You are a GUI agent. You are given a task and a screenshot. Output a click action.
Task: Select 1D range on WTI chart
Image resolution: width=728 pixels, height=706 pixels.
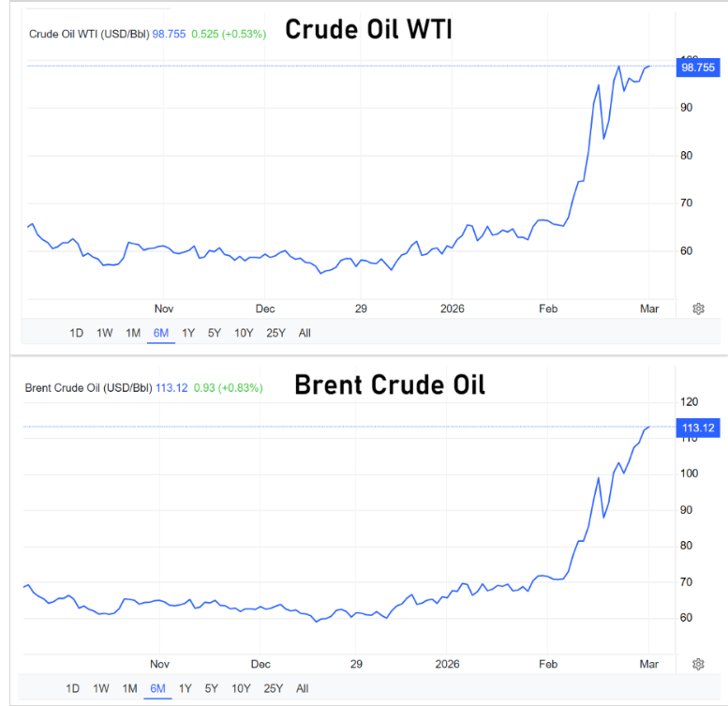(x=77, y=332)
